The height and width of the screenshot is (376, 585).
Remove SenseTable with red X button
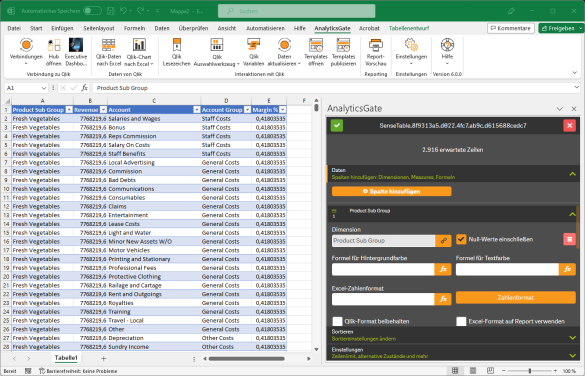coord(569,125)
